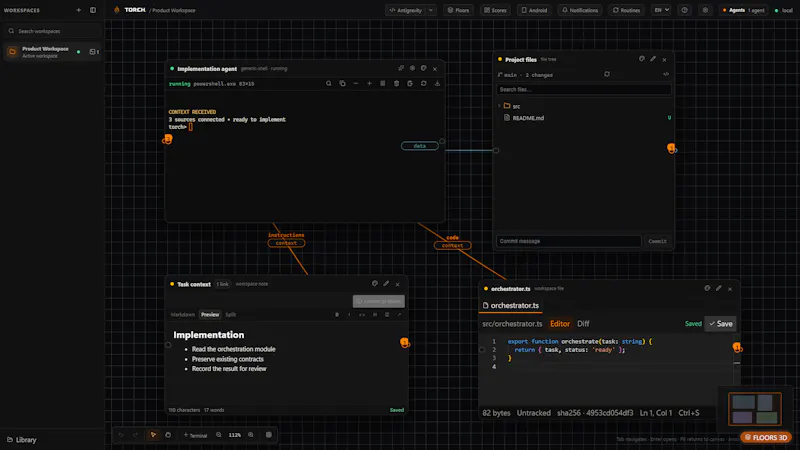This screenshot has height=450, width=800.
Task: Search in the terminal output
Action: pos(329,84)
